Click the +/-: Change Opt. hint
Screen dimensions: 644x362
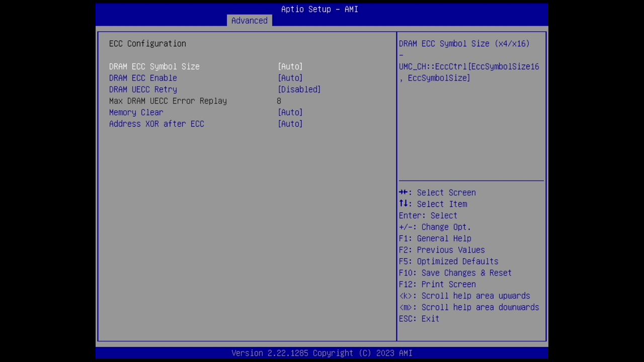(435, 227)
